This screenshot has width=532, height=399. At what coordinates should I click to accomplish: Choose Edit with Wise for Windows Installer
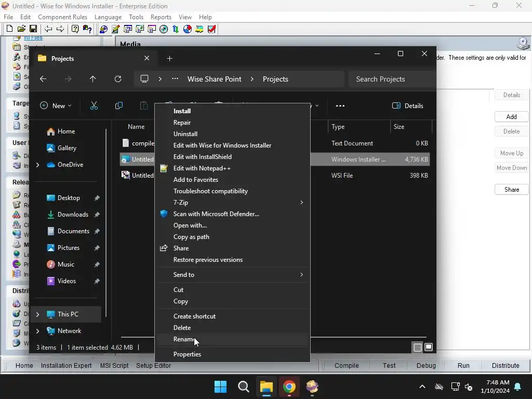(233, 145)
